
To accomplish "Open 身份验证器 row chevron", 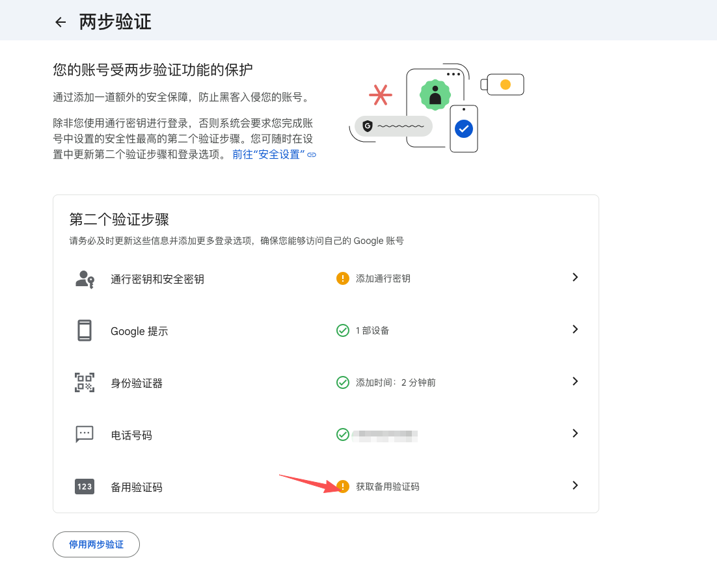I will tap(575, 381).
